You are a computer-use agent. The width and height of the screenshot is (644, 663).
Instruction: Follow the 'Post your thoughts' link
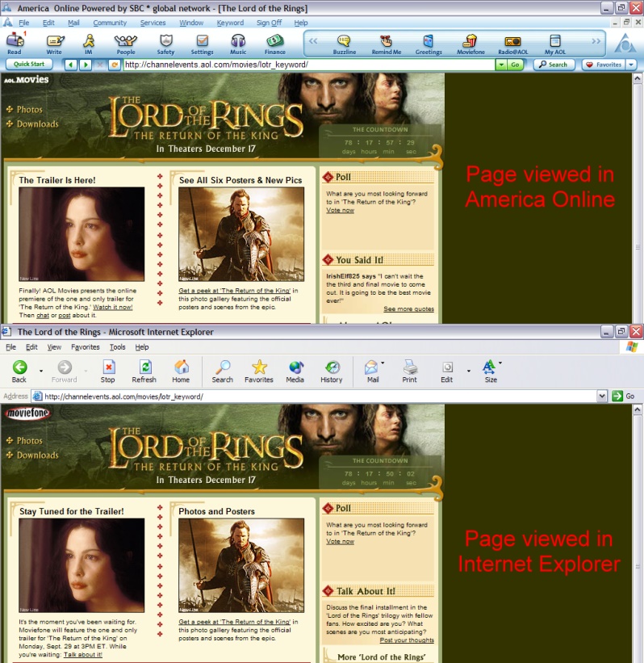(x=407, y=640)
